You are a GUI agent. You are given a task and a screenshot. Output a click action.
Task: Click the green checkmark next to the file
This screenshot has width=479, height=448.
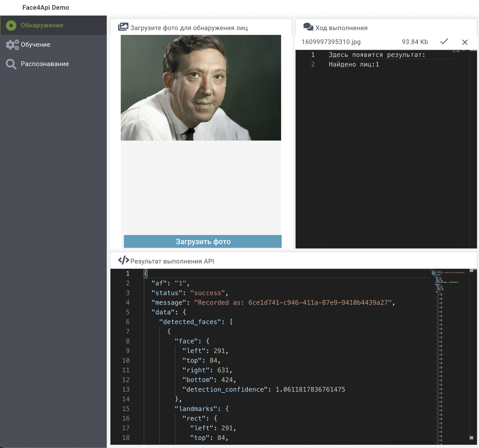pos(444,41)
